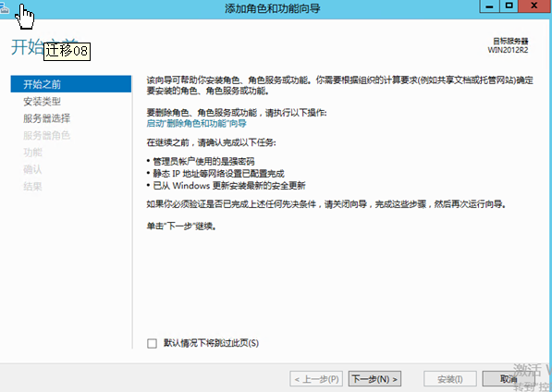This screenshot has height=392, width=552.
Task: Select the 功能 step in sidebar
Action: pyautogui.click(x=32, y=152)
